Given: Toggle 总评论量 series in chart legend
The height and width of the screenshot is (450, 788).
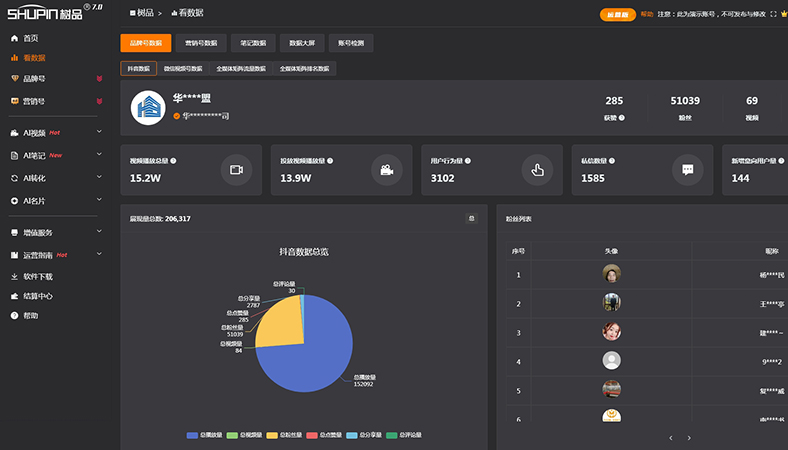Looking at the screenshot, I should pos(403,435).
